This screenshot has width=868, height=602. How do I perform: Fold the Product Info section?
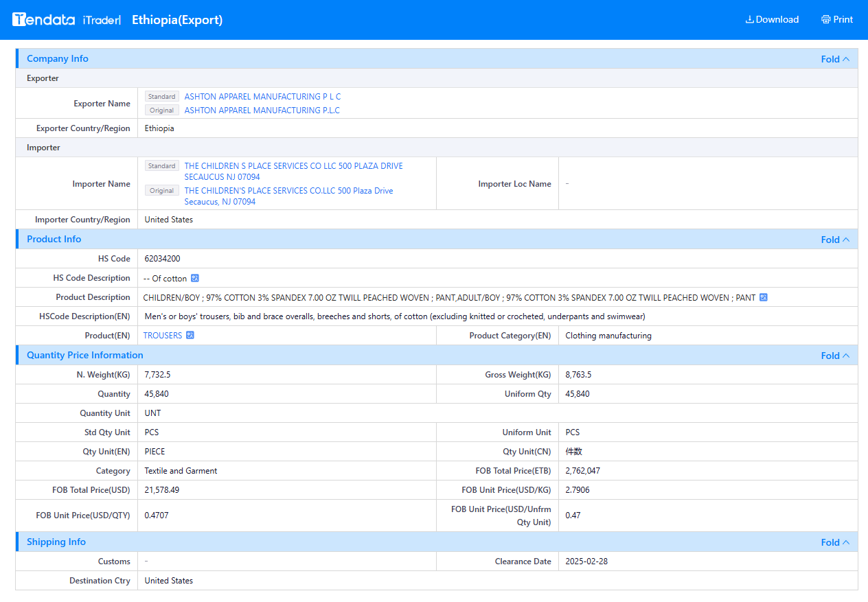(835, 240)
